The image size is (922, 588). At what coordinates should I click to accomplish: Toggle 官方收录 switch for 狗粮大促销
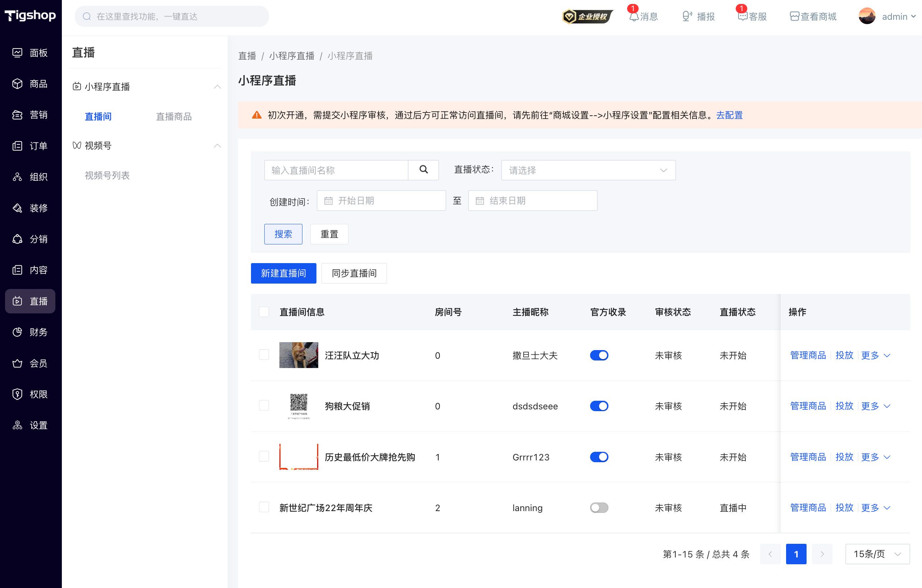[599, 406]
